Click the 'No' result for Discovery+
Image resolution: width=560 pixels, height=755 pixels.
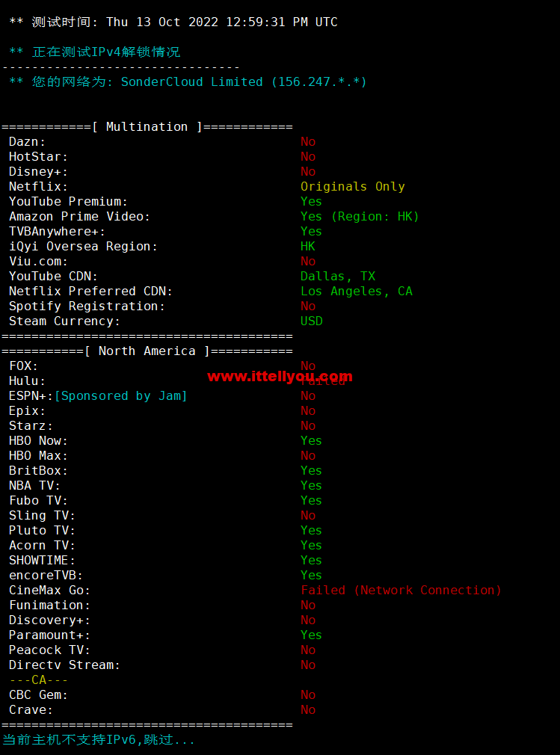pos(308,620)
